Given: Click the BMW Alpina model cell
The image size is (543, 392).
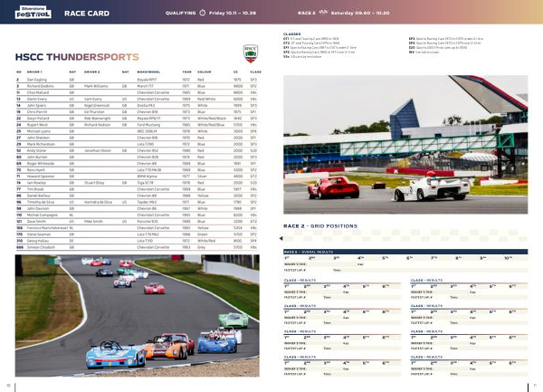Looking at the screenshot, I should 147,177.
